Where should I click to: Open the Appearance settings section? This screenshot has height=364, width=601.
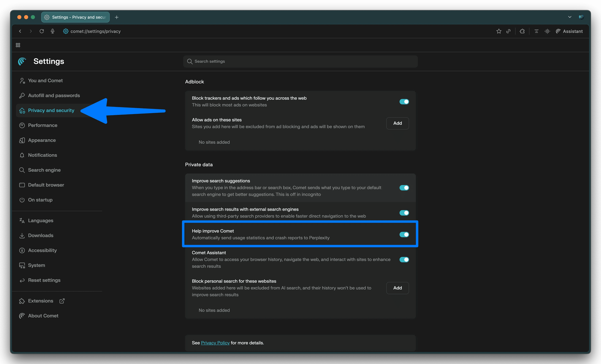pyautogui.click(x=42, y=140)
